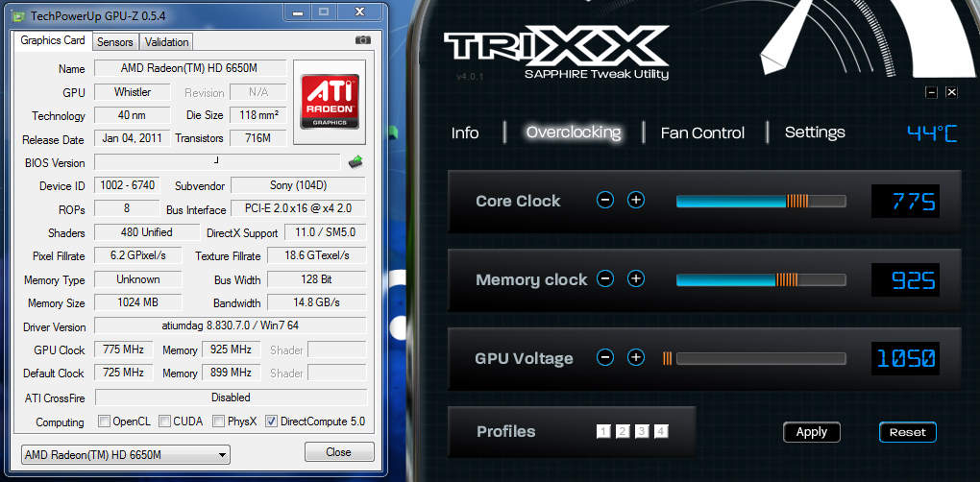
Task: Click Apply in TRIXX
Action: [812, 432]
